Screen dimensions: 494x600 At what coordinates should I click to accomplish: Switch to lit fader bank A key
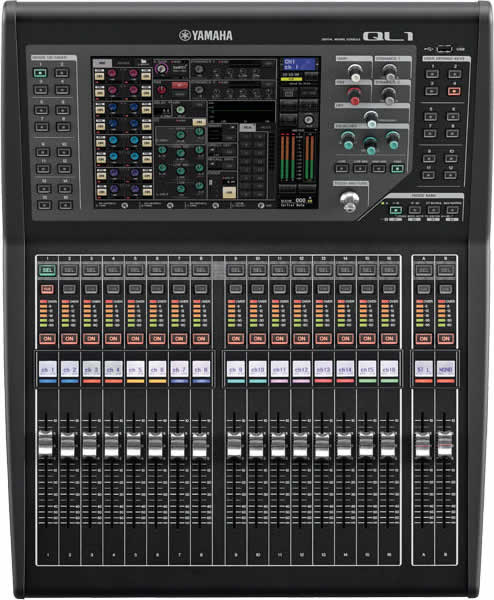[x=396, y=210]
